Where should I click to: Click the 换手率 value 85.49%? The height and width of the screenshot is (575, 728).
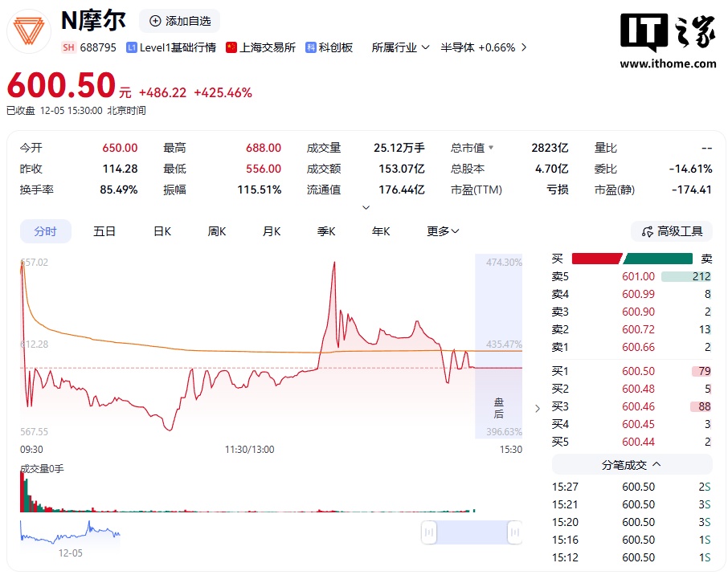pos(118,190)
